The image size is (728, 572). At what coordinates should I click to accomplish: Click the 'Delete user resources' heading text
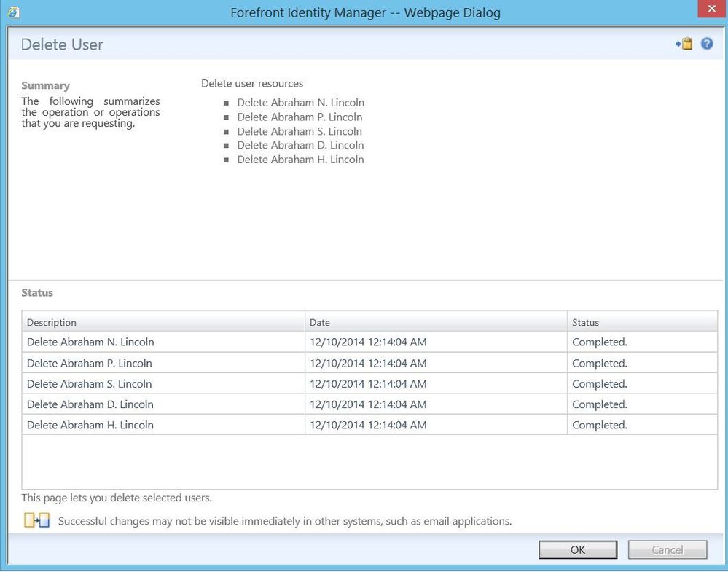[x=252, y=84]
